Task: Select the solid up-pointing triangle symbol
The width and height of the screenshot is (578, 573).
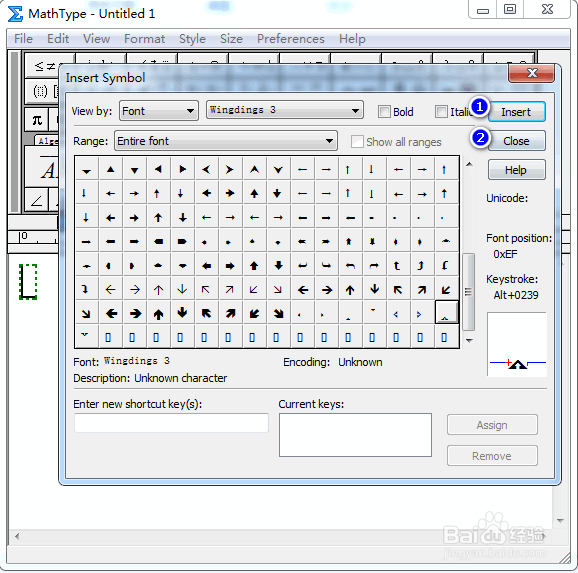Action: tap(111, 169)
